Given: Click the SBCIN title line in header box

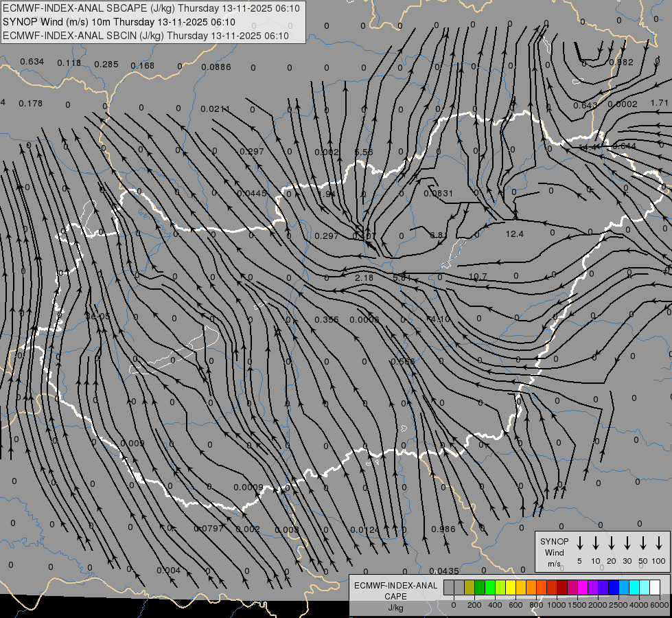Looking at the screenshot, I should pyautogui.click(x=146, y=36).
